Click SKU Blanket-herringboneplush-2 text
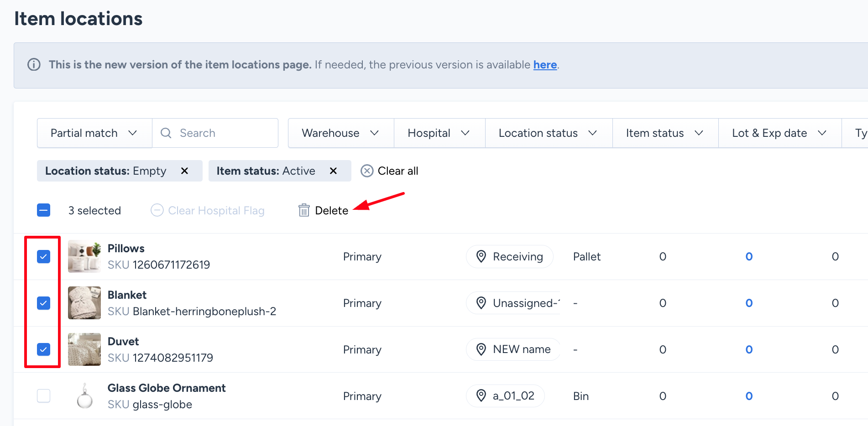The height and width of the screenshot is (426, 868). [192, 312]
